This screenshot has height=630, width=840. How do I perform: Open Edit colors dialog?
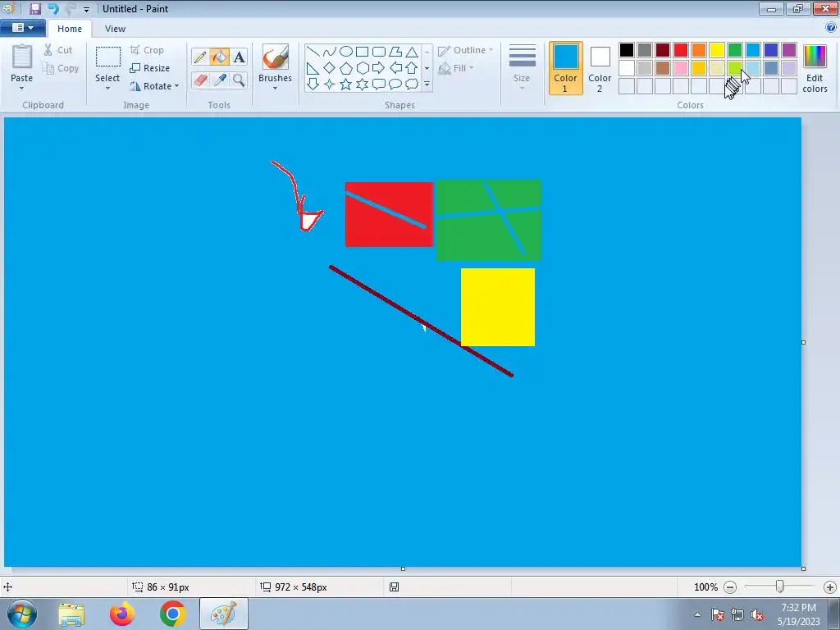pyautogui.click(x=815, y=68)
